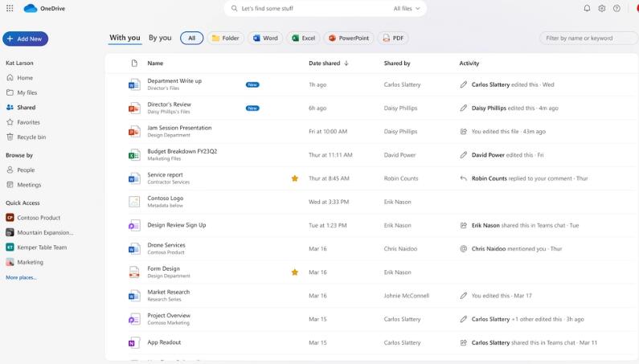Click 'Wed at 3:33 PM' date cell

[x=329, y=202]
